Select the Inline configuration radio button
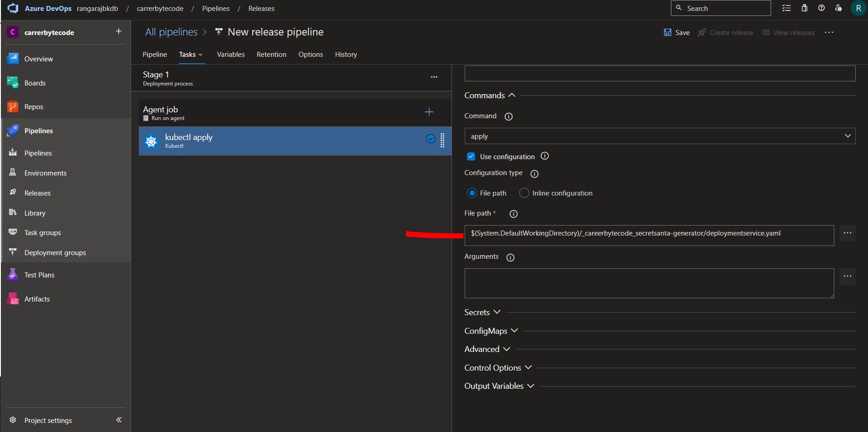Screen dimensions: 868x432 point(523,193)
